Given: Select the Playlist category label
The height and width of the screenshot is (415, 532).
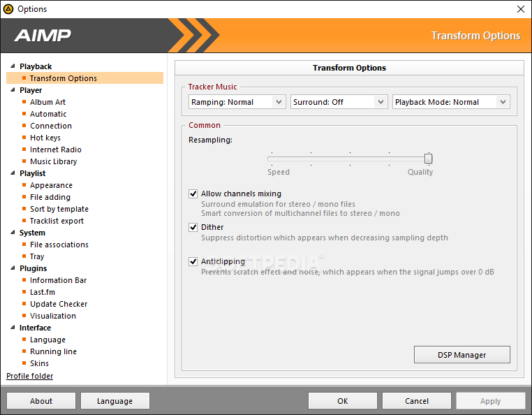Looking at the screenshot, I should (33, 173).
